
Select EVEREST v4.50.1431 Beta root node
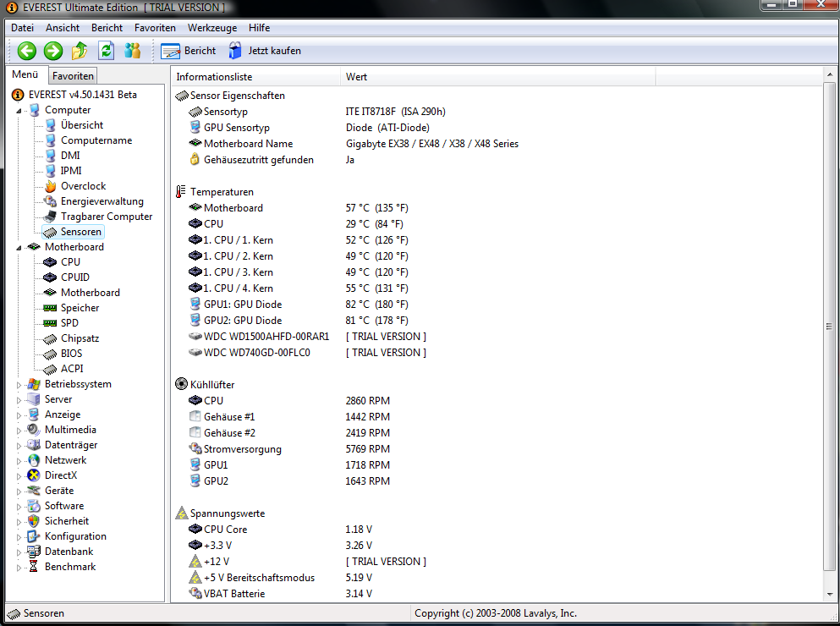coord(83,95)
